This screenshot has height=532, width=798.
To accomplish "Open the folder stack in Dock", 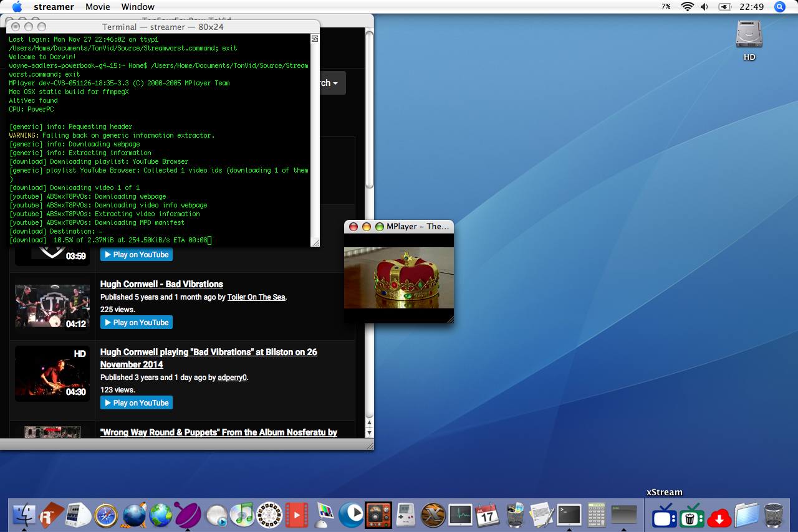I will coord(746,515).
